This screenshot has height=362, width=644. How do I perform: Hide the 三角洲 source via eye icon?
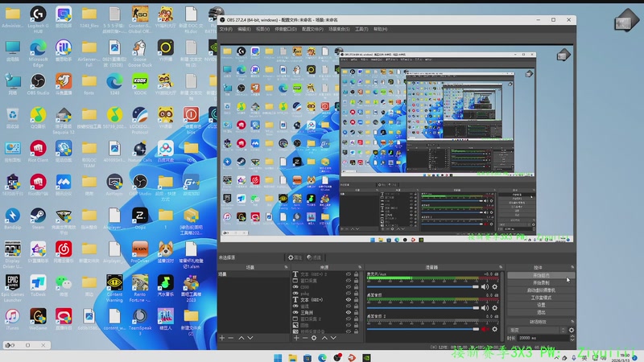point(349,312)
